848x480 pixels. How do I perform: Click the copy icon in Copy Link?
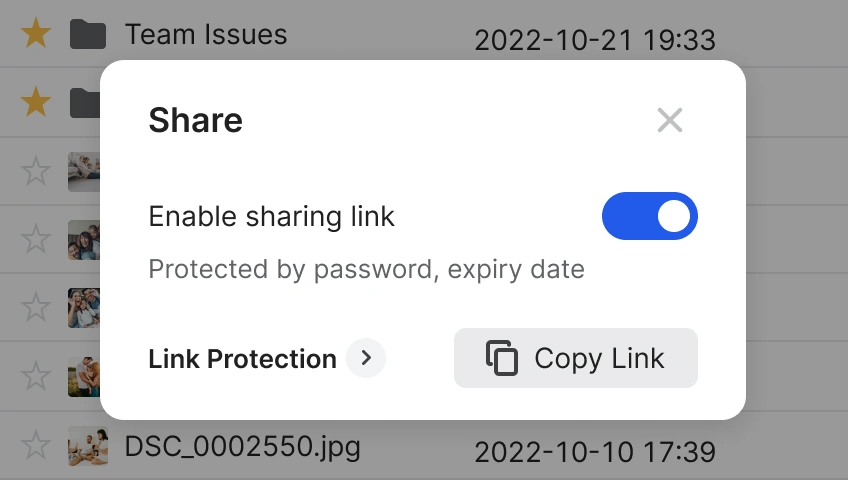[x=502, y=358]
